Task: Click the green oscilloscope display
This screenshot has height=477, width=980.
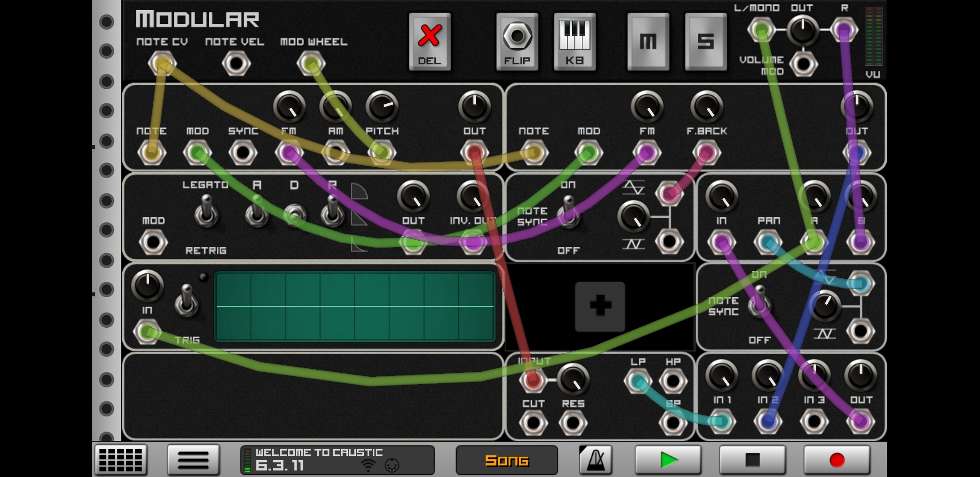Action: 355,306
